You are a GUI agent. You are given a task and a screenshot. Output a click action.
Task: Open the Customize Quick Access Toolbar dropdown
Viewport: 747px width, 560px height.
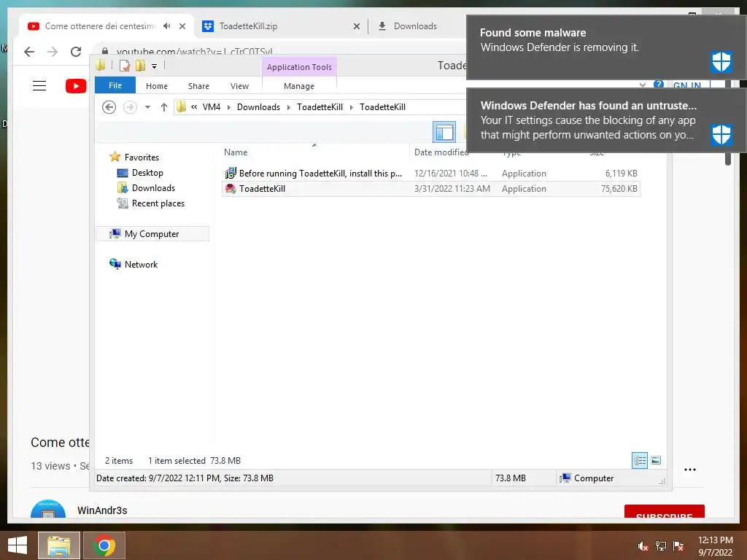pyautogui.click(x=155, y=66)
